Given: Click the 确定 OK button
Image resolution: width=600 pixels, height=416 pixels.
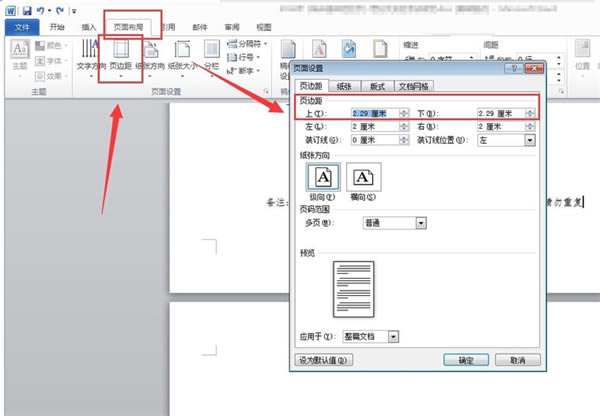Looking at the screenshot, I should 464,360.
